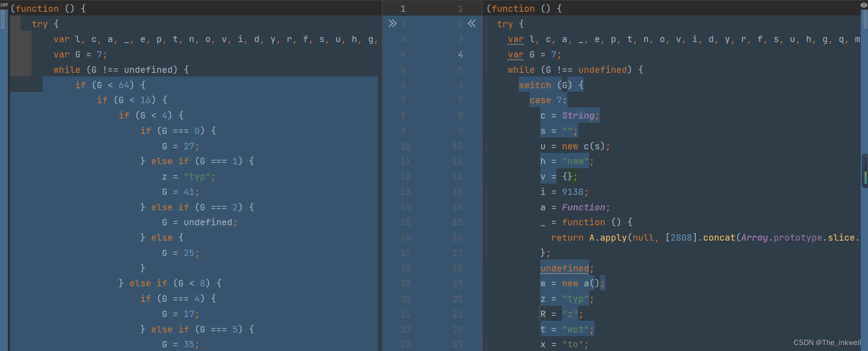868x351 pixels.
Task: Click the "_ = function () {" line
Action: click(x=586, y=222)
